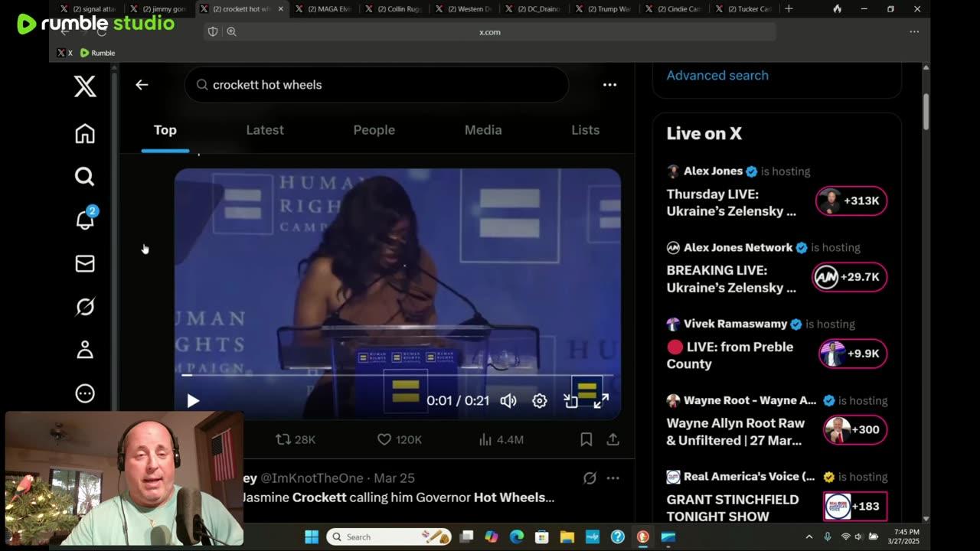
Task: Open Notifications bell with 2 badge
Action: pos(86,220)
